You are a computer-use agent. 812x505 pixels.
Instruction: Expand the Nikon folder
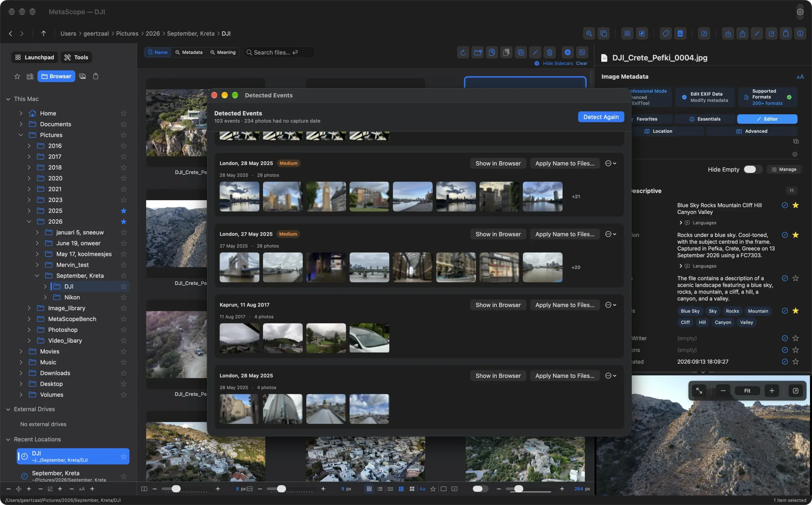[45, 297]
